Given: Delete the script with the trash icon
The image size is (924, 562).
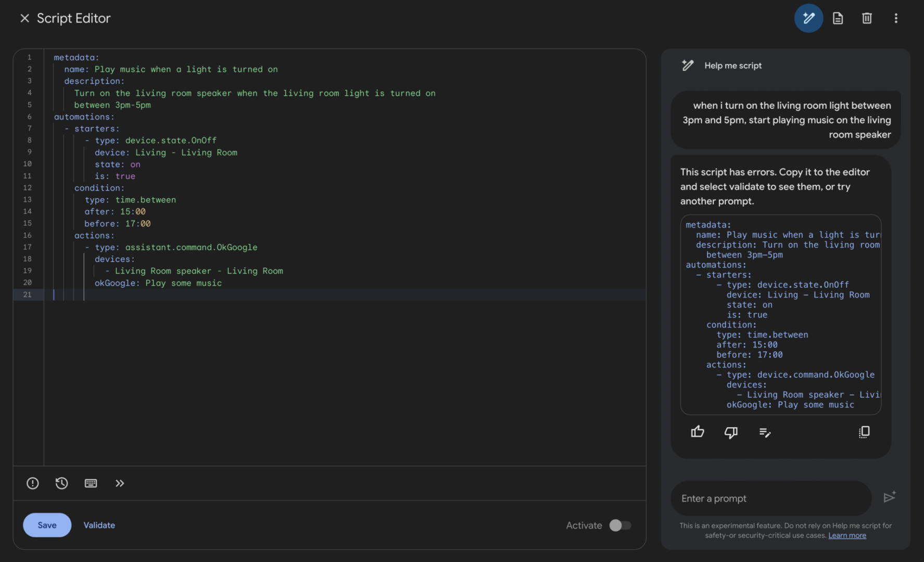Looking at the screenshot, I should click(x=867, y=18).
